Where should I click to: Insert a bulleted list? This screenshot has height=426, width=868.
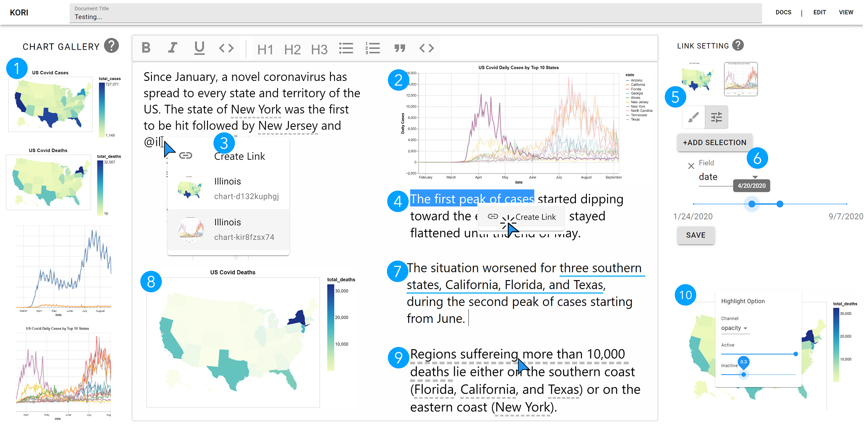tap(346, 48)
